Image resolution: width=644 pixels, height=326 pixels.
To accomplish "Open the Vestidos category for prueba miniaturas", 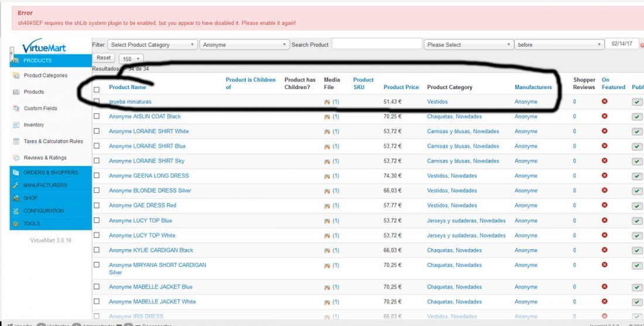I will (437, 101).
